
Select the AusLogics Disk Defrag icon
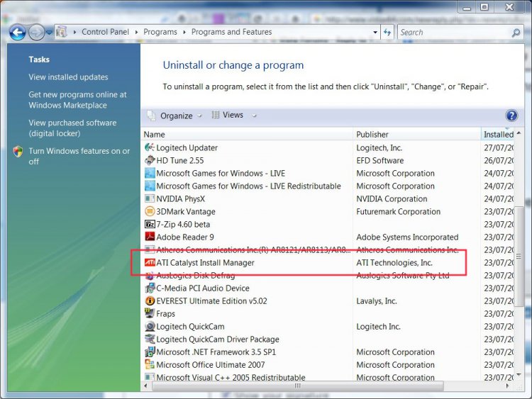point(150,276)
